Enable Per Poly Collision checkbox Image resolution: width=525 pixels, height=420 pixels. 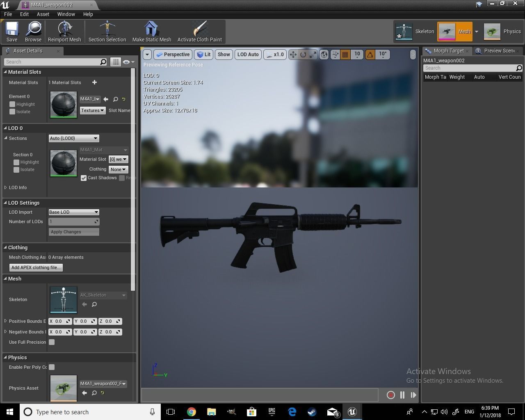click(52, 367)
